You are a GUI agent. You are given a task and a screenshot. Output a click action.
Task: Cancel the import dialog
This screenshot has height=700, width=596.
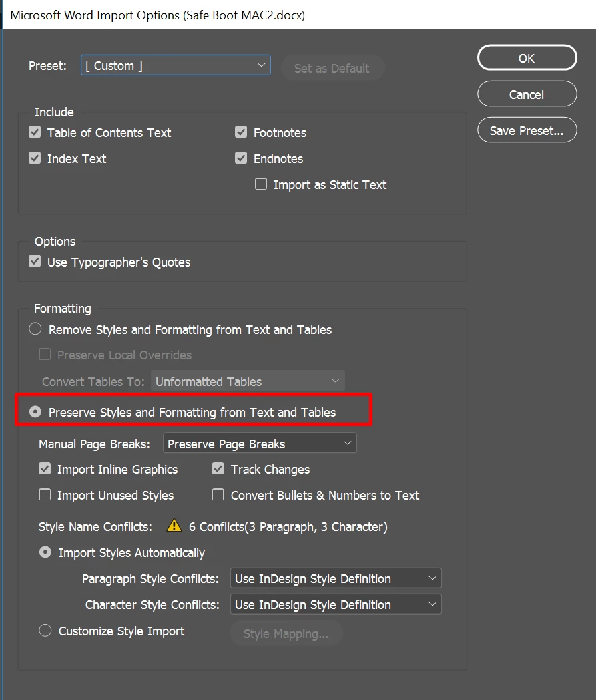click(527, 94)
